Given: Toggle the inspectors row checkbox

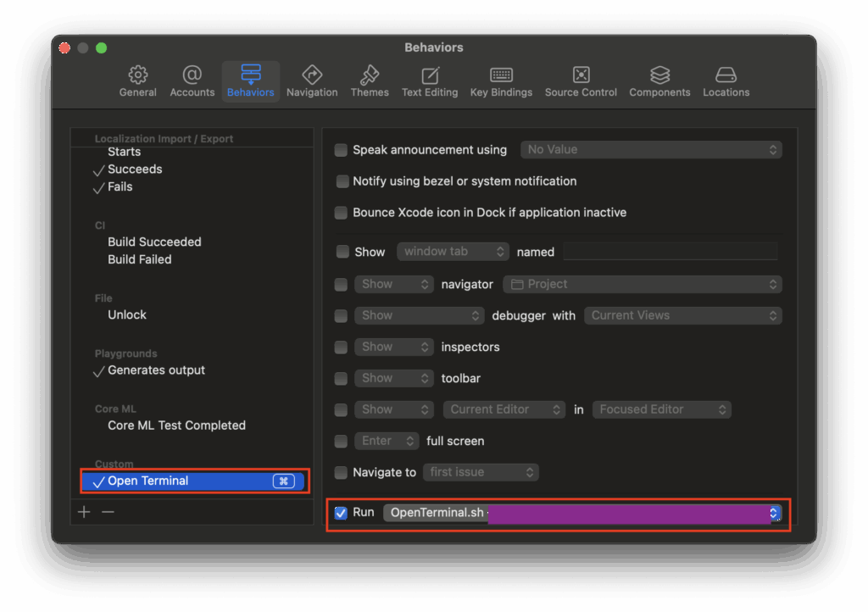Looking at the screenshot, I should pos(341,347).
